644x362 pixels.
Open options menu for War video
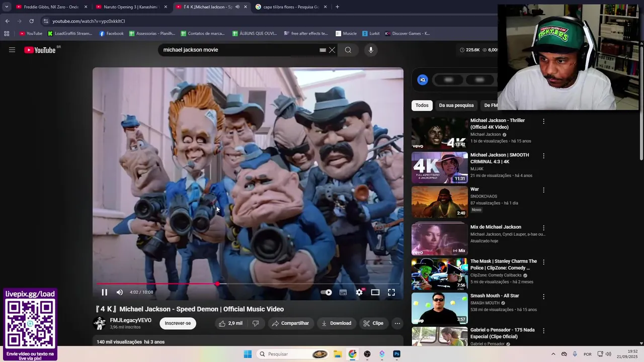click(x=543, y=190)
